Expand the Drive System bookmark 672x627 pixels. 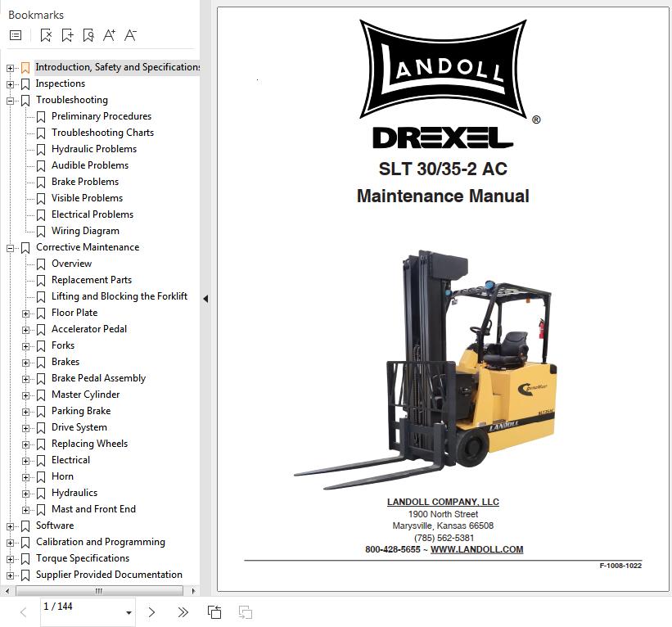click(25, 428)
